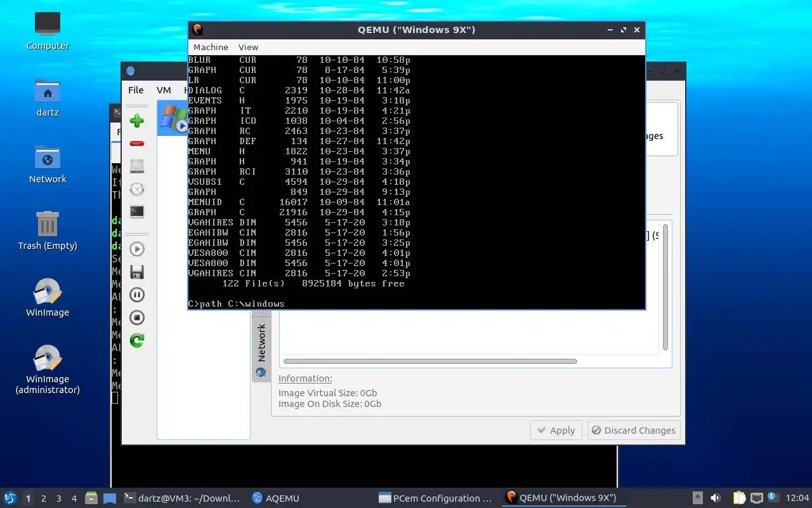Click the notification icon in the system tray
Image resolution: width=812 pixels, height=508 pixels.
(x=773, y=497)
